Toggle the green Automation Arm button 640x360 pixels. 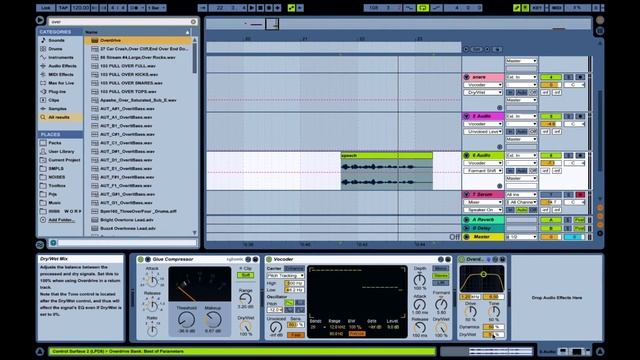tap(291, 8)
